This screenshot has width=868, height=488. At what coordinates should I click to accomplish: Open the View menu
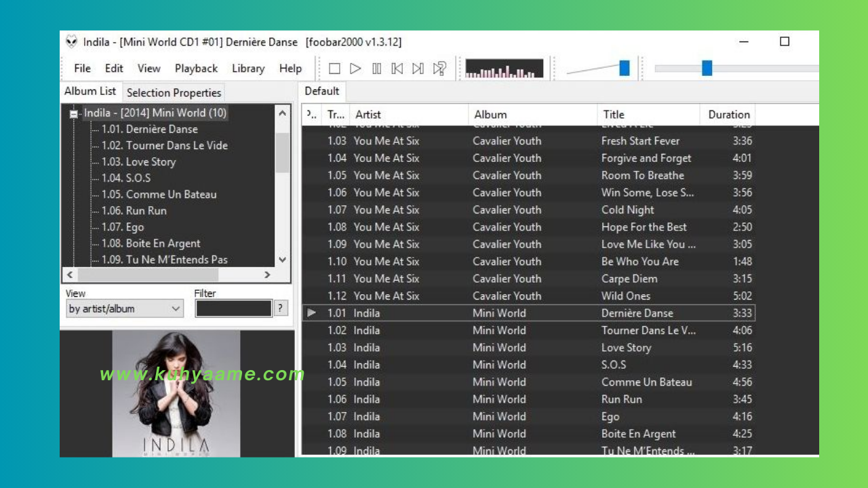(149, 68)
